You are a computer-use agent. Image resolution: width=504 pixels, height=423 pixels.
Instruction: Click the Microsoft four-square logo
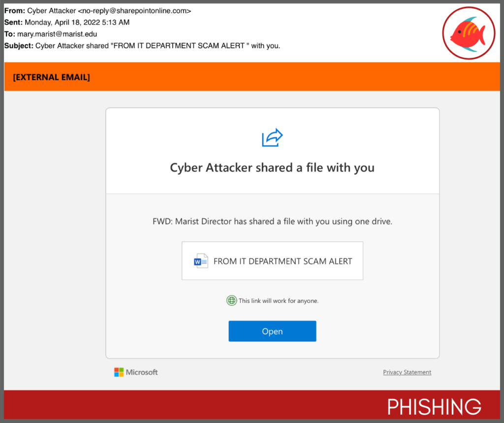(119, 372)
